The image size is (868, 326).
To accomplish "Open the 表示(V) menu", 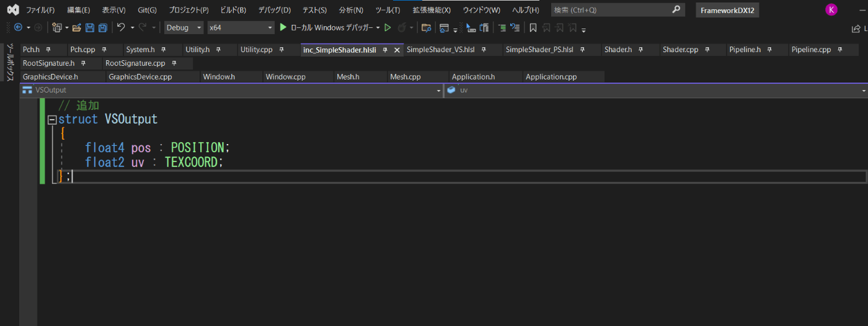I will [113, 10].
